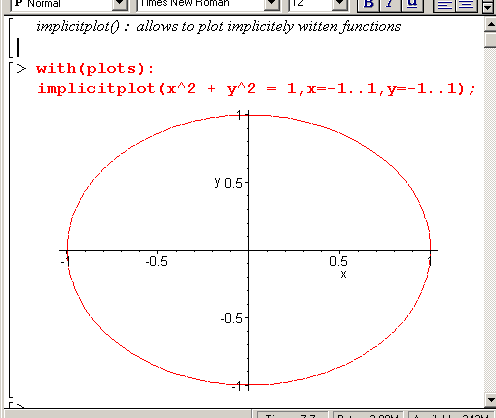This screenshot has height=418, width=496.
Task: Click the execution group bracket beside the plot
Action: 11,230
